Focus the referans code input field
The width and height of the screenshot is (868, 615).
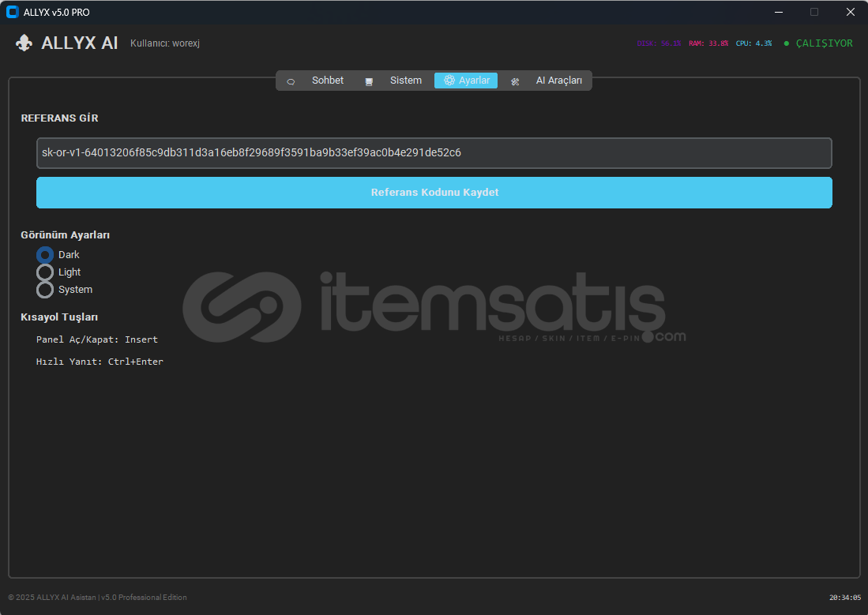click(434, 153)
